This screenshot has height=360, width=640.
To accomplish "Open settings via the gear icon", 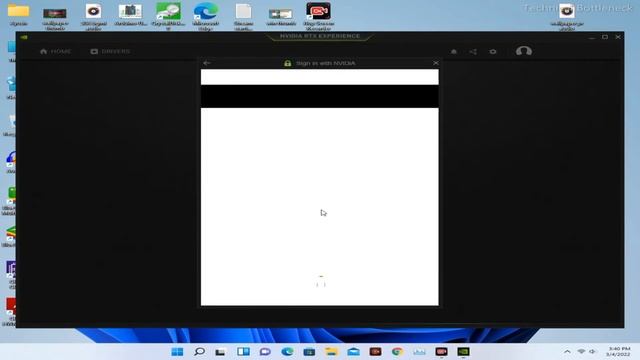I will (x=493, y=51).
